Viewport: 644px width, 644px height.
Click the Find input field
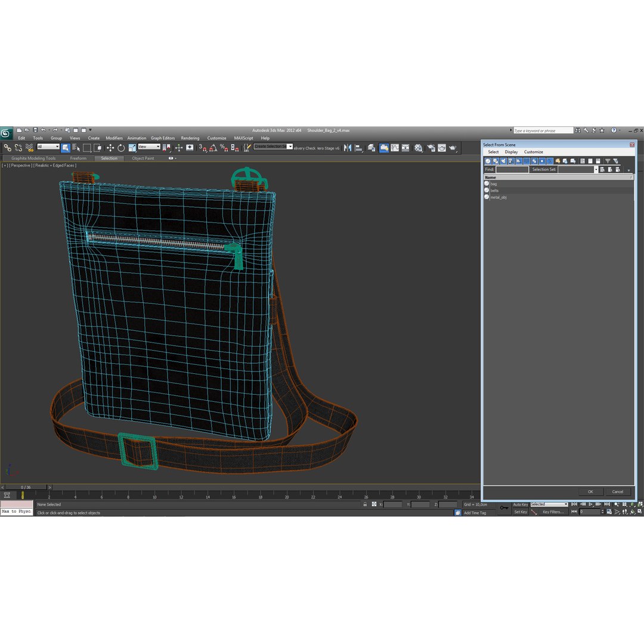tap(512, 169)
